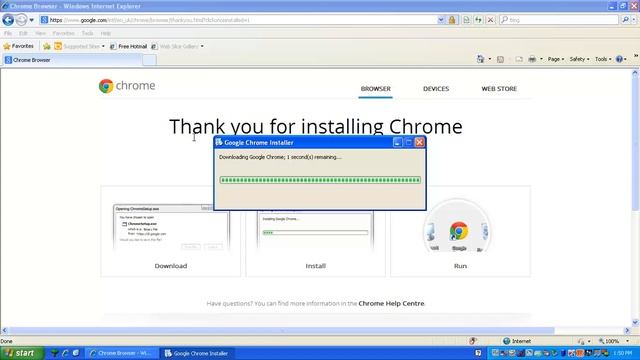Expand command bar overflow chevron
The height and width of the screenshot is (360, 640).
tap(636, 56)
